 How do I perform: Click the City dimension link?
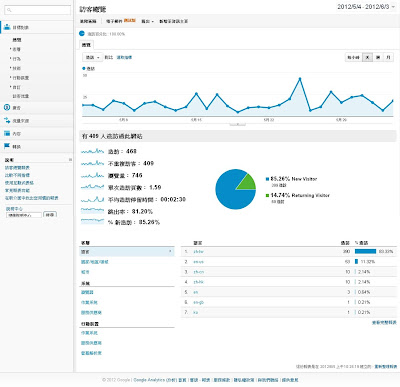tap(85, 272)
